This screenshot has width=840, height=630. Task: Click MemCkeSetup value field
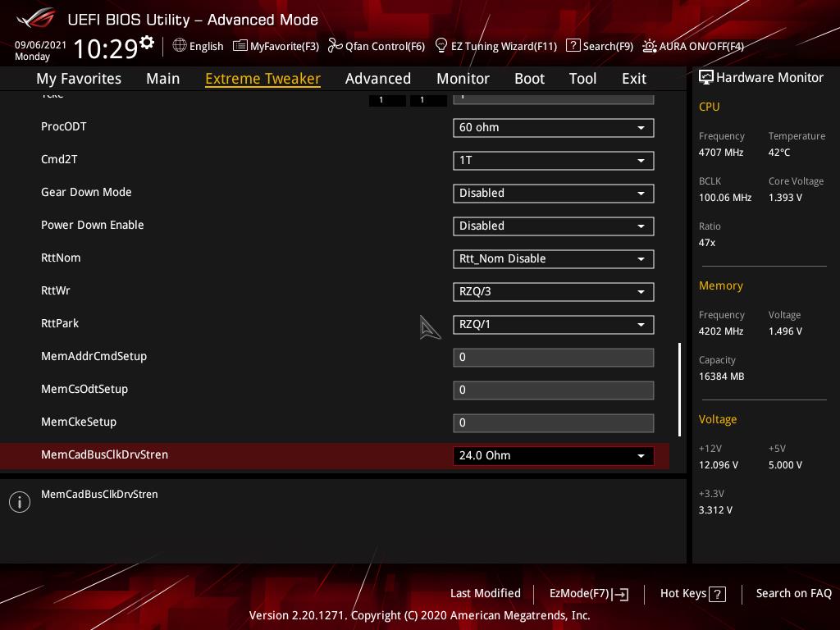tap(554, 422)
